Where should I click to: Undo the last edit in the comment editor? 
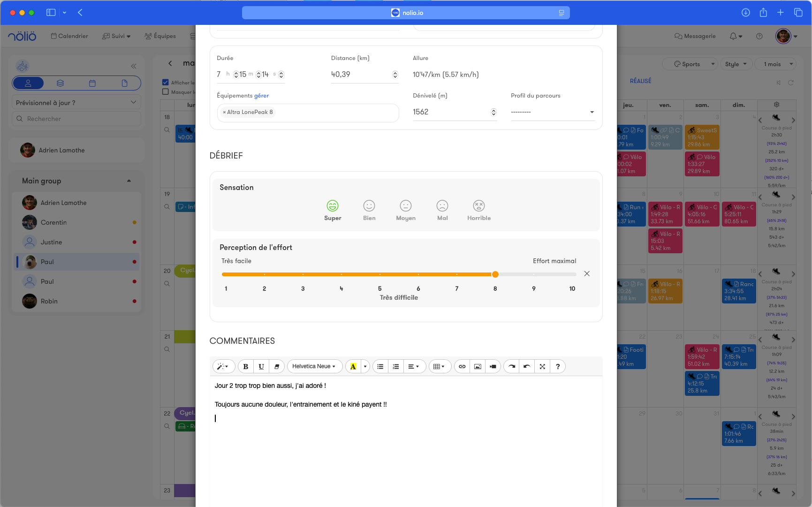(527, 367)
